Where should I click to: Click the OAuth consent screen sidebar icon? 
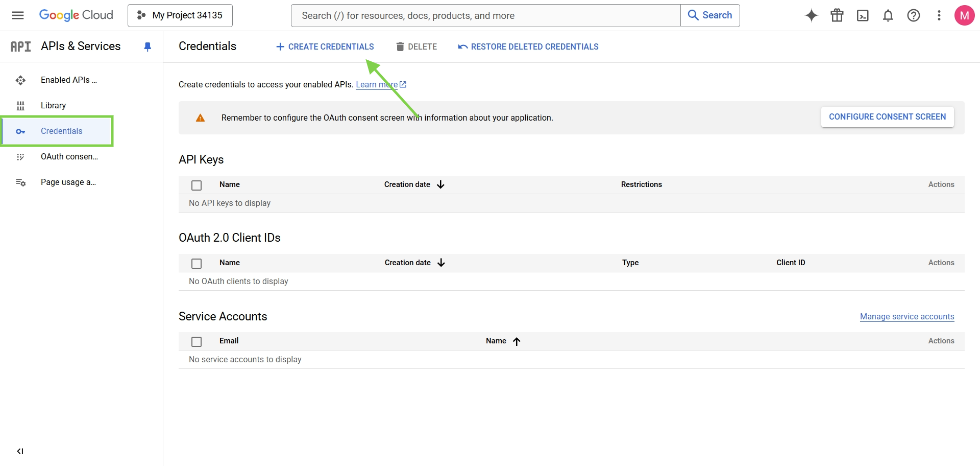tap(20, 157)
